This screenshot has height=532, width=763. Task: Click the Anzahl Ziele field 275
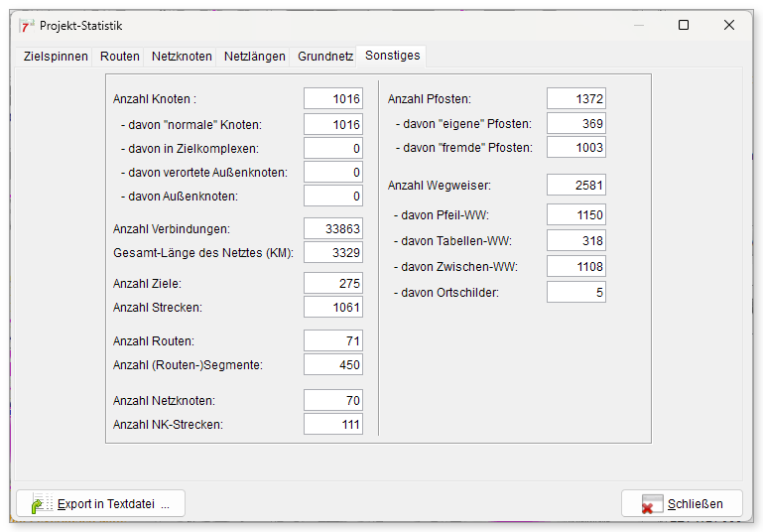(x=333, y=283)
